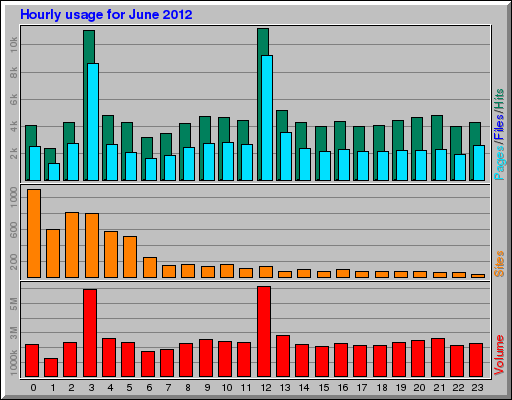Select the orange Sites bar at hour 2
The width and height of the screenshot is (512, 400).
(72, 245)
